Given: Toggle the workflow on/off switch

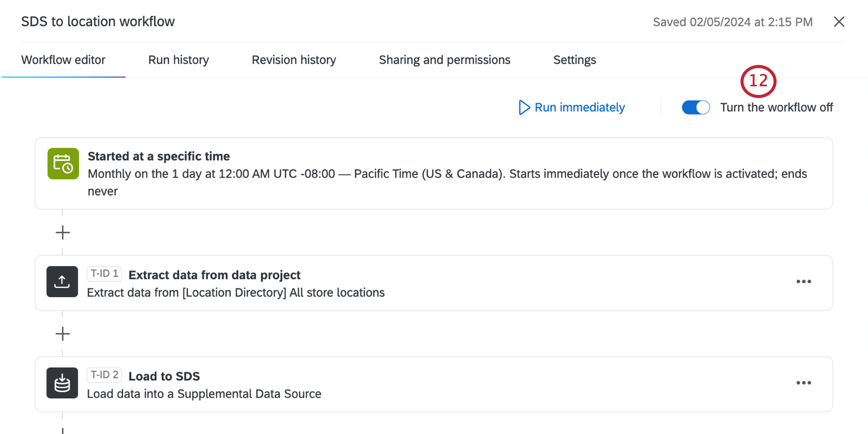Looking at the screenshot, I should point(695,107).
